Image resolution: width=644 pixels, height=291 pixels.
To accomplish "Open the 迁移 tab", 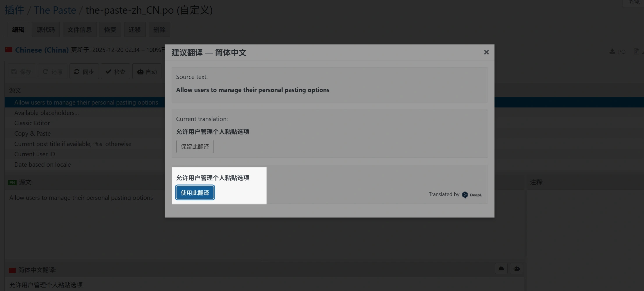I will [x=135, y=30].
